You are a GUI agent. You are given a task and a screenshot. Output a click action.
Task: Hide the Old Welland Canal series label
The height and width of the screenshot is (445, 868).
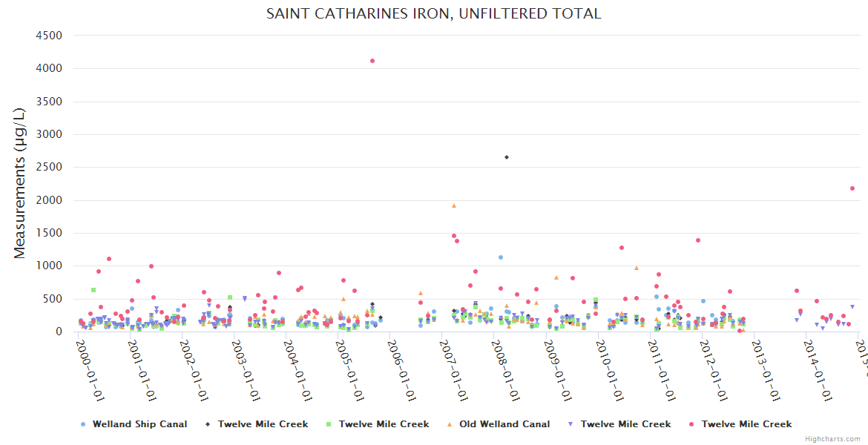point(504,424)
